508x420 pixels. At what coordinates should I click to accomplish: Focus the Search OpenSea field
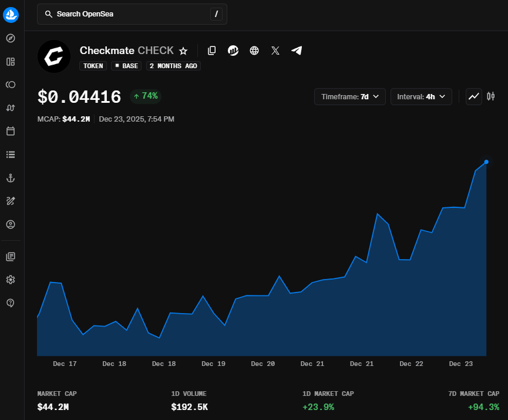pos(132,14)
